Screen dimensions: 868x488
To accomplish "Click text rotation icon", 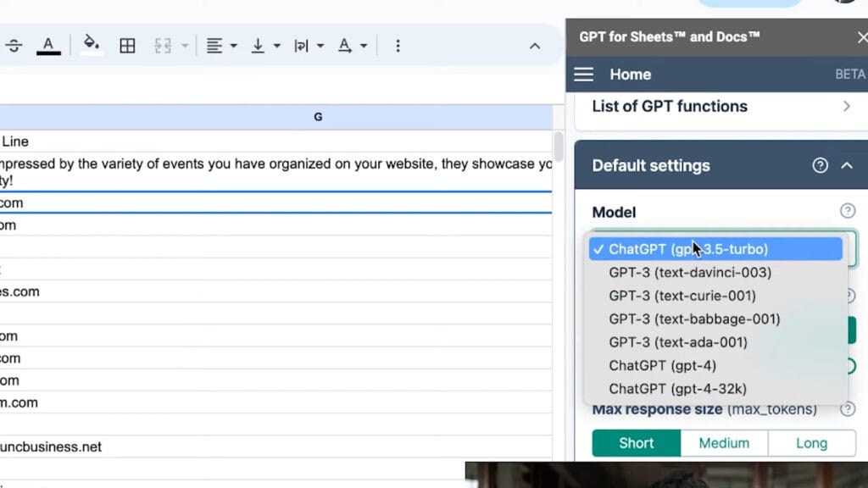I will pos(344,46).
